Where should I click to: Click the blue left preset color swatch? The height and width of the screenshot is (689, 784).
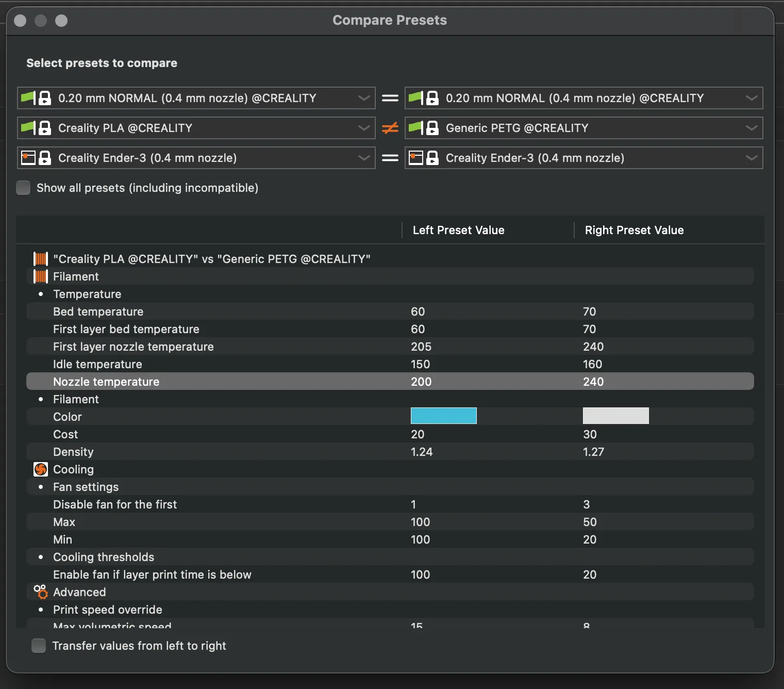[x=444, y=416]
